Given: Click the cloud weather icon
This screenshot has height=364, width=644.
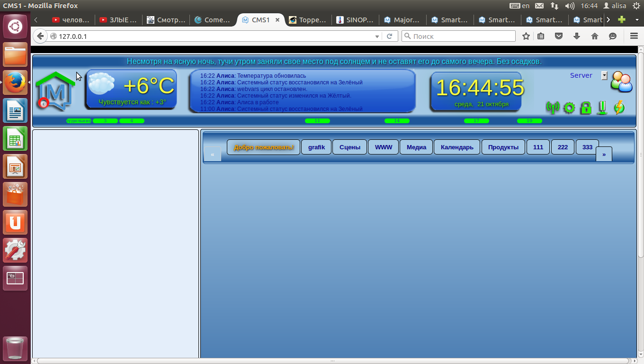Looking at the screenshot, I should [x=101, y=83].
